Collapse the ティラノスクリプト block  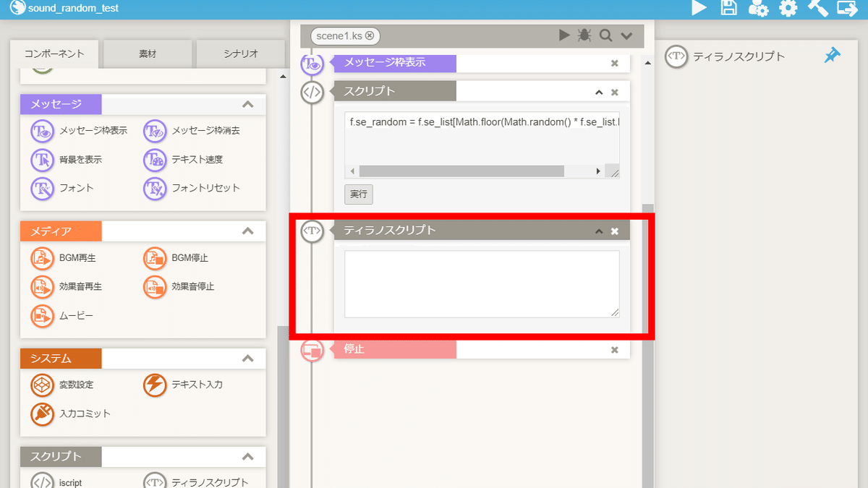pyautogui.click(x=599, y=231)
